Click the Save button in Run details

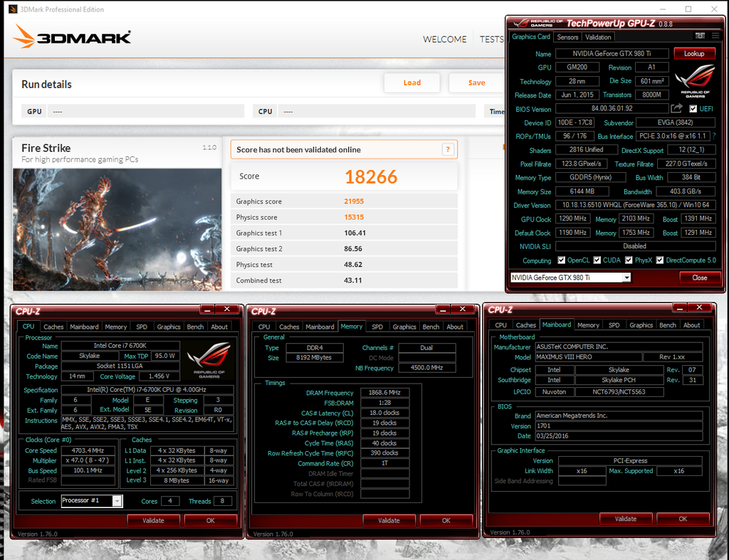[x=476, y=83]
